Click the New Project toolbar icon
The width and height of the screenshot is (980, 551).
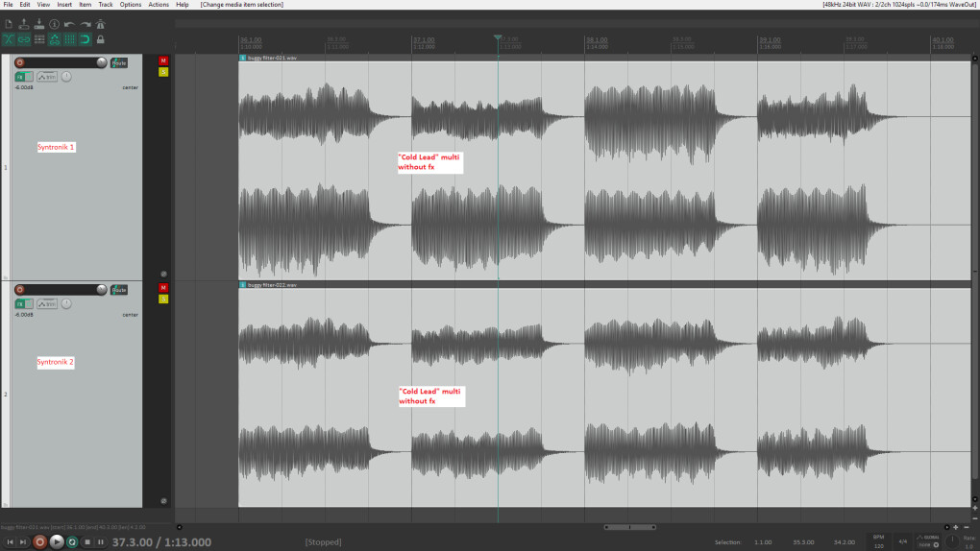tap(9, 24)
